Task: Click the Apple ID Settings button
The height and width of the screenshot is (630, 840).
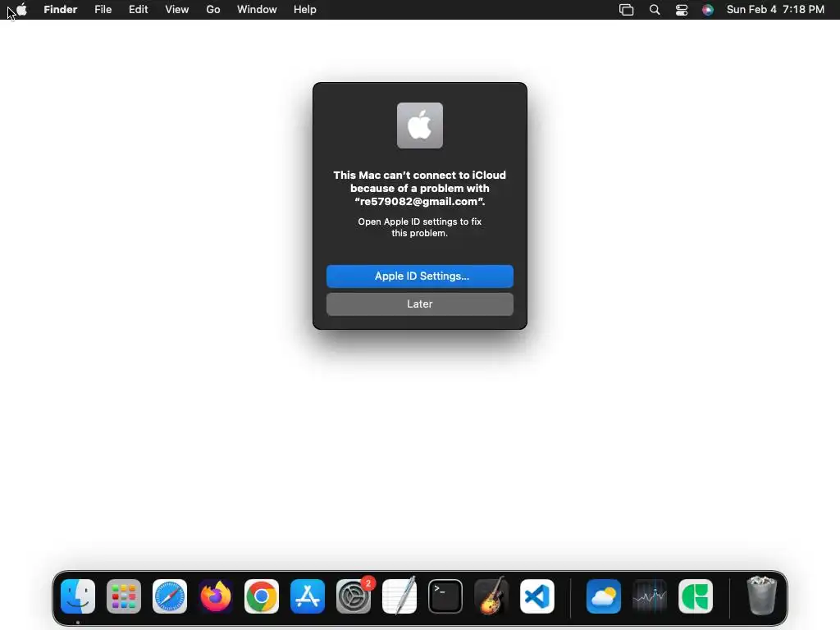Action: click(x=420, y=276)
